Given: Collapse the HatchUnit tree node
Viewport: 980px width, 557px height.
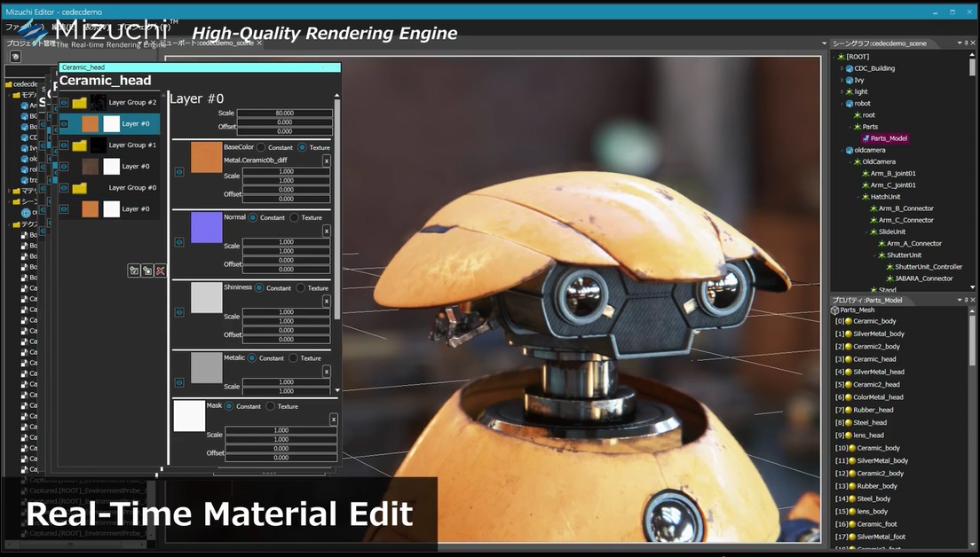Looking at the screenshot, I should click(858, 197).
